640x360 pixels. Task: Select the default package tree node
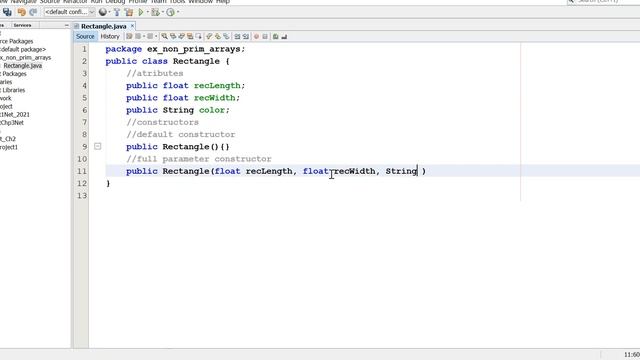(23, 49)
